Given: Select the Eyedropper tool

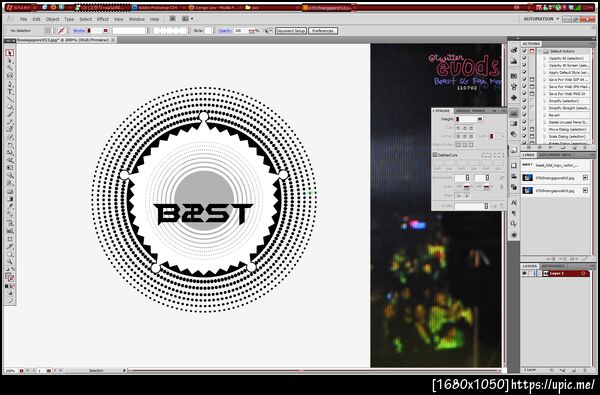Looking at the screenshot, I should click(x=10, y=207).
